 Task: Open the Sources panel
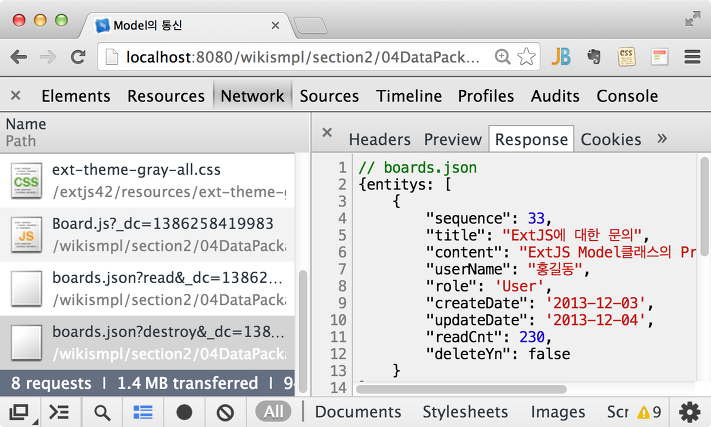[x=329, y=96]
